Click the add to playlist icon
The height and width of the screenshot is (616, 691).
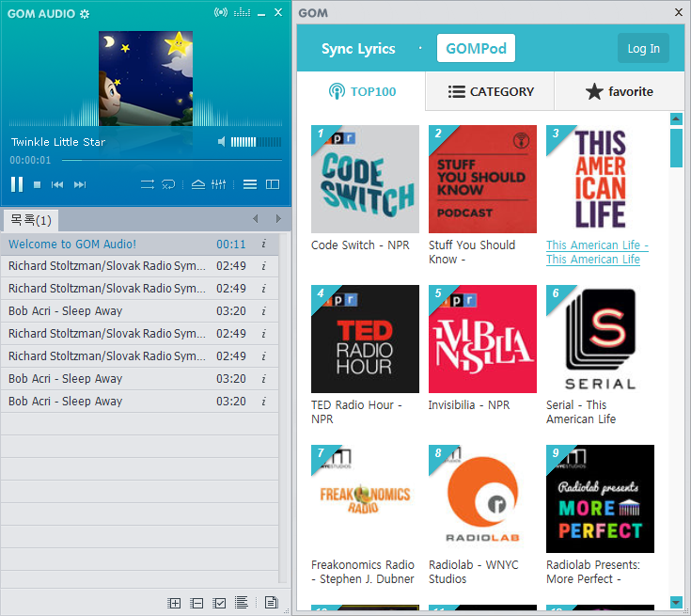coord(174,603)
